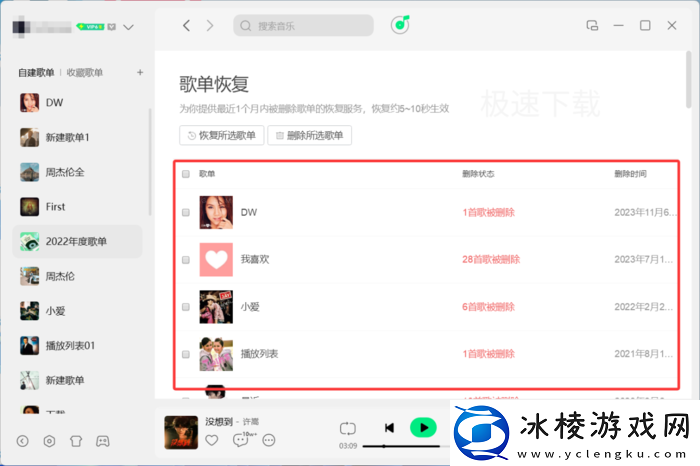Viewport: 700px width, 466px height.
Task: Open the green music recognition icon
Action: pyautogui.click(x=400, y=25)
